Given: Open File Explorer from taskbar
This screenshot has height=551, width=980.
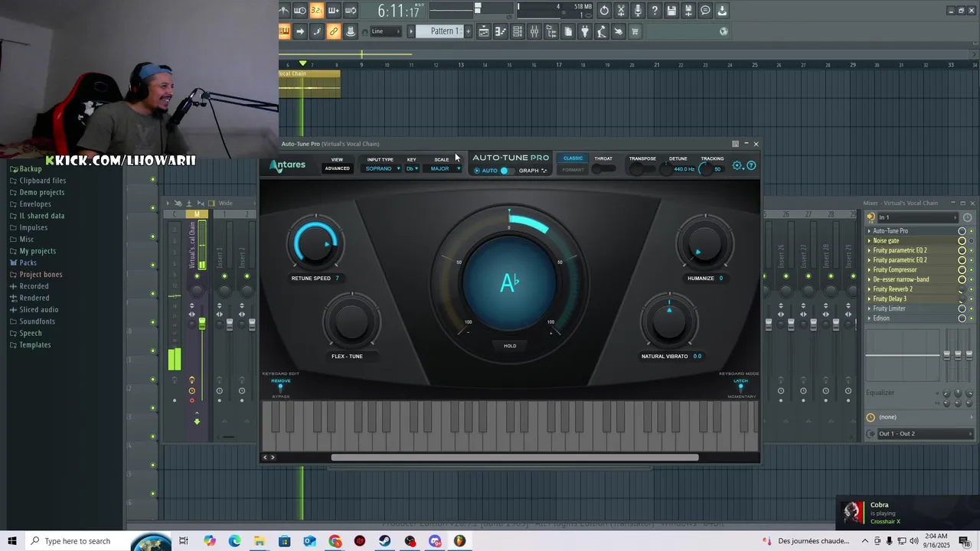Looking at the screenshot, I should (x=260, y=541).
